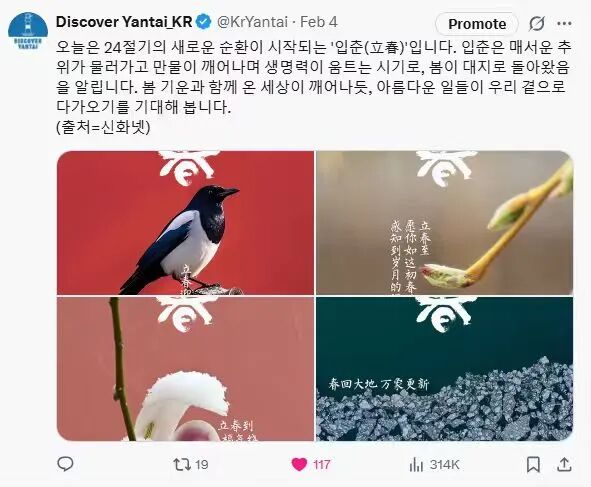Viewport: 591px width, 487px height.
Task: Open the budding branch image
Action: coord(444,223)
